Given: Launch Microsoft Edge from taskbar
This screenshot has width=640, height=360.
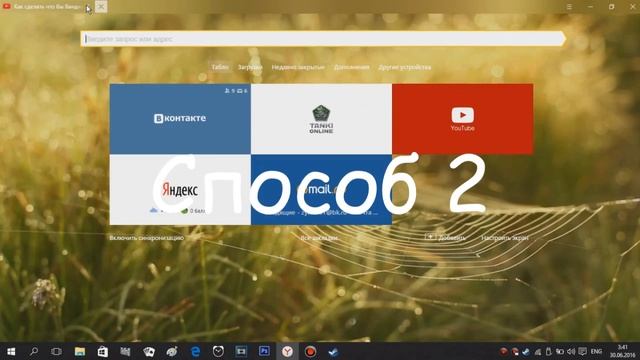Looking at the screenshot, I should click(x=196, y=351).
